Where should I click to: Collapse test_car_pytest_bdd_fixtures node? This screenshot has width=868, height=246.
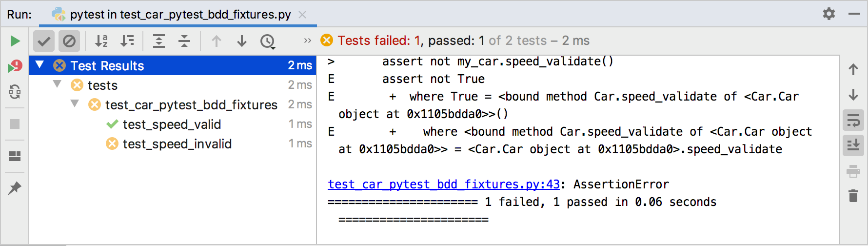(x=75, y=103)
